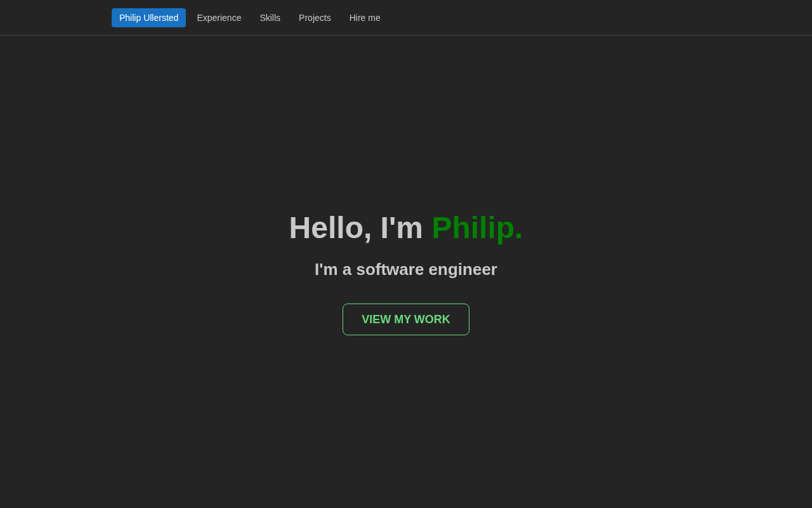The height and width of the screenshot is (508, 812).
Task: Click the word "me" in the Hire me link
Action: [374, 18]
